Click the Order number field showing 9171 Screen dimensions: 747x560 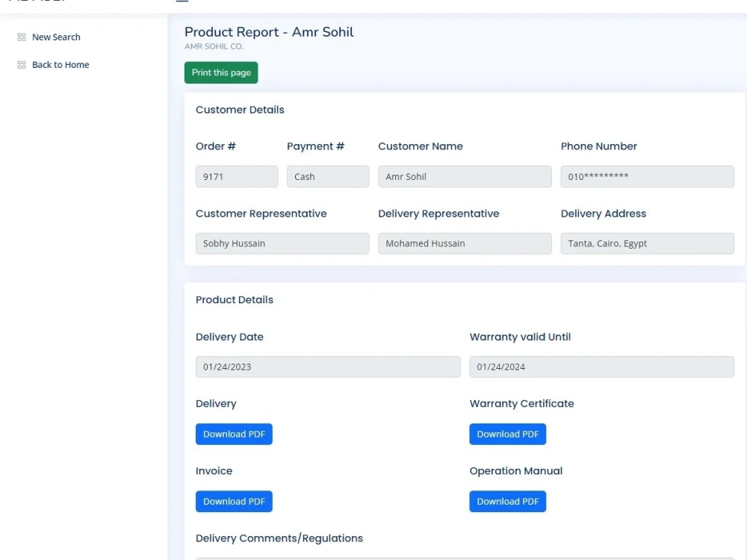(237, 176)
